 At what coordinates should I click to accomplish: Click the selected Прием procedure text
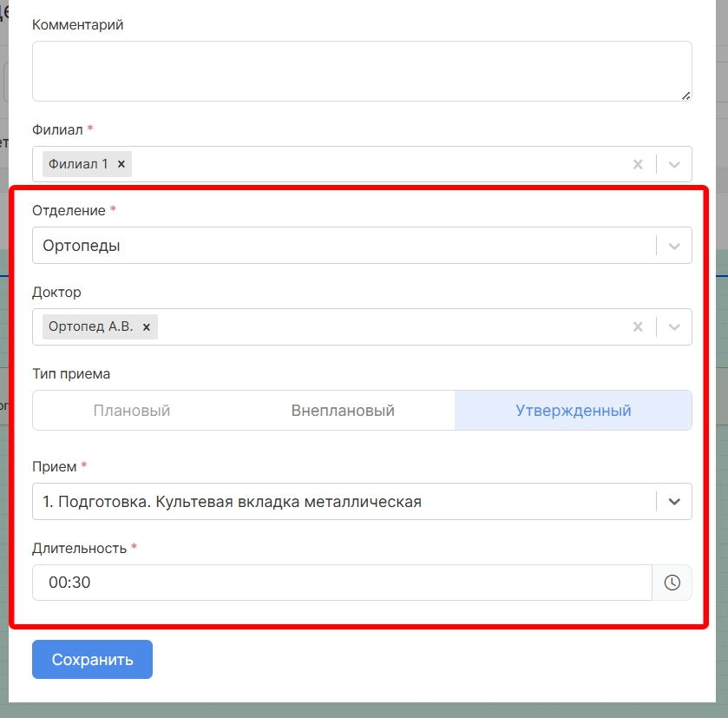233,501
